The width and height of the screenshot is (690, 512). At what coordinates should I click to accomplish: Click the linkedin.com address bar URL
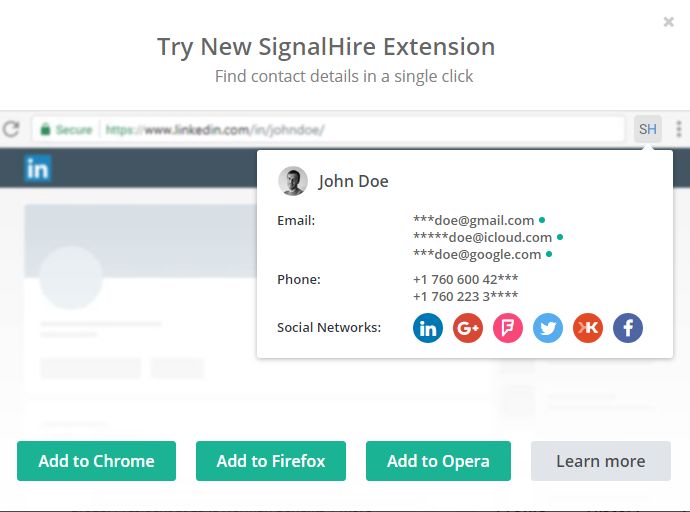215,130
